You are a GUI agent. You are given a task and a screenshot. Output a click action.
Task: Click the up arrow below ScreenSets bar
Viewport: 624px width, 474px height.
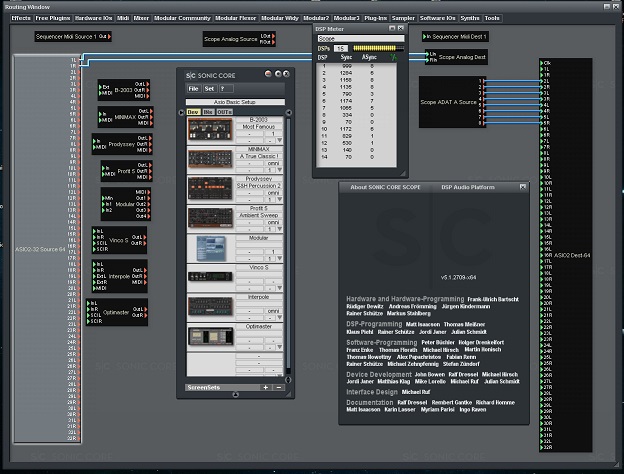235,394
